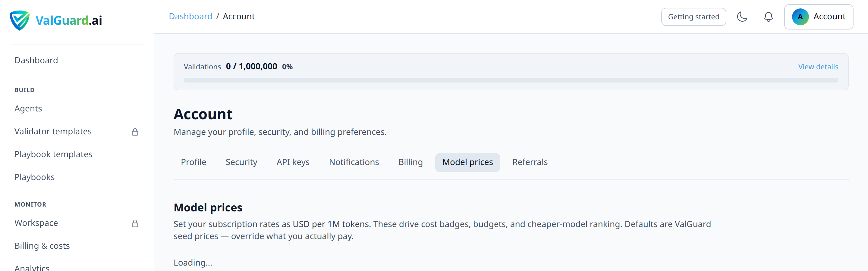Click the lock icon beside Validator templates
868x271 pixels.
tap(135, 132)
